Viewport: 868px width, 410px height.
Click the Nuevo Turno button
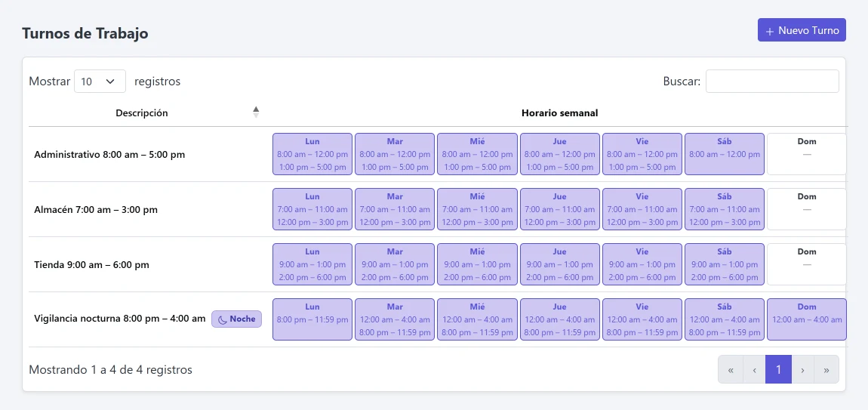802,30
